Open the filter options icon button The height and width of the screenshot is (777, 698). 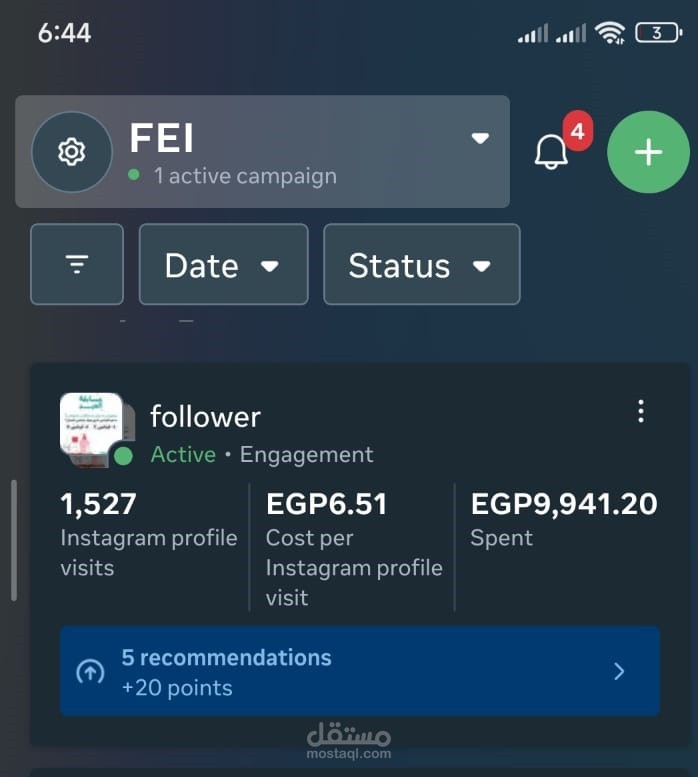(x=77, y=264)
